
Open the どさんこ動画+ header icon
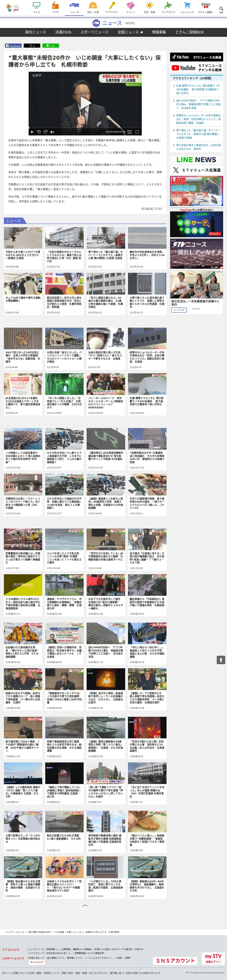coord(206,8)
